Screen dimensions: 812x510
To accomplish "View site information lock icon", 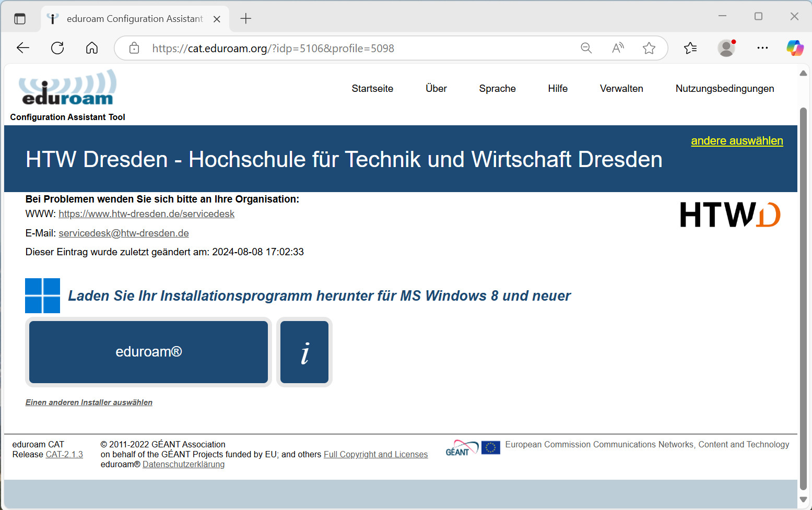I will pyautogui.click(x=134, y=48).
